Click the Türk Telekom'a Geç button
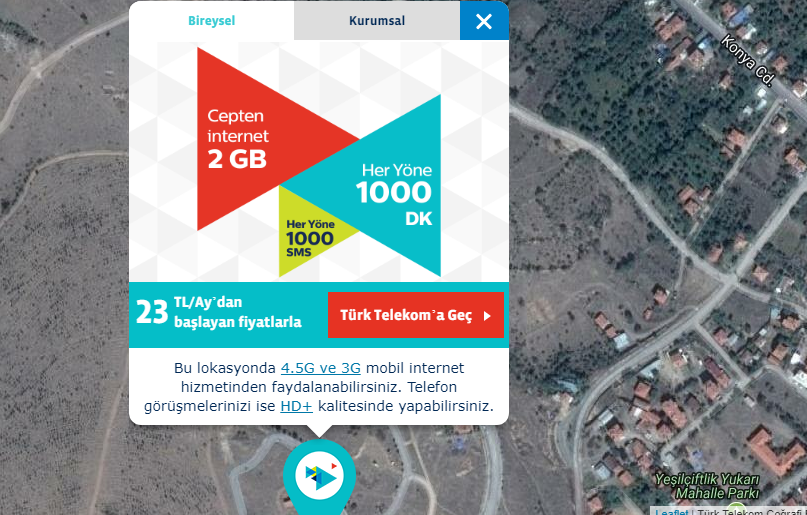The height and width of the screenshot is (515, 807). (416, 315)
